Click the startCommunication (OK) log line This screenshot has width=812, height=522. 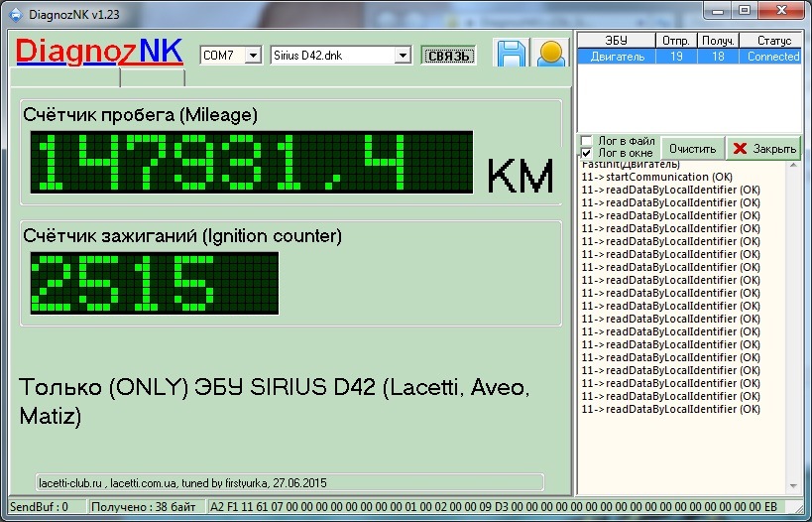657,177
